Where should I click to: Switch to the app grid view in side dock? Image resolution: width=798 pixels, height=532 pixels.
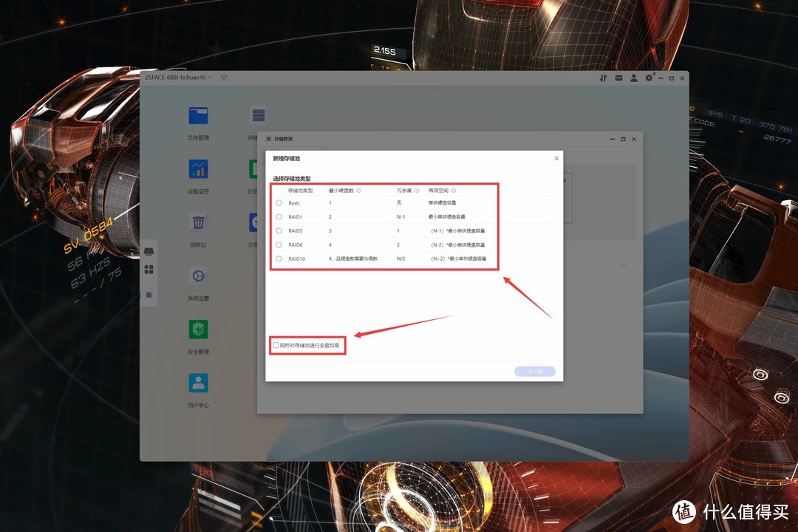coord(149,270)
